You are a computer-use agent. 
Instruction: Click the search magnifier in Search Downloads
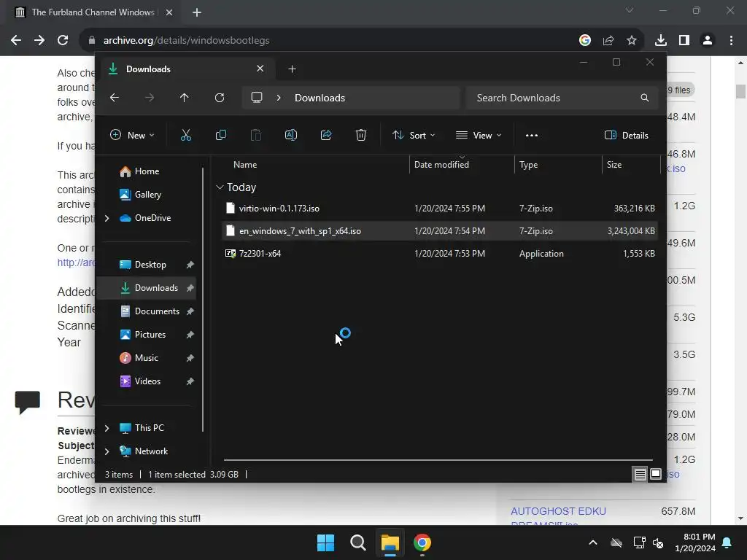(645, 98)
